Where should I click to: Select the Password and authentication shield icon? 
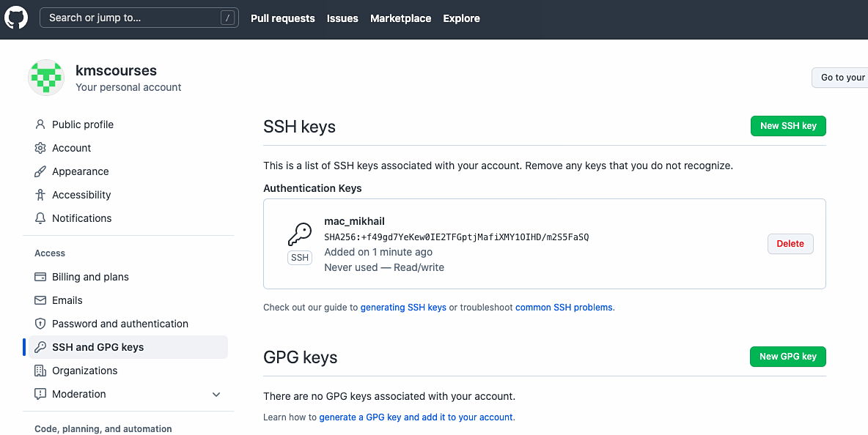(40, 324)
